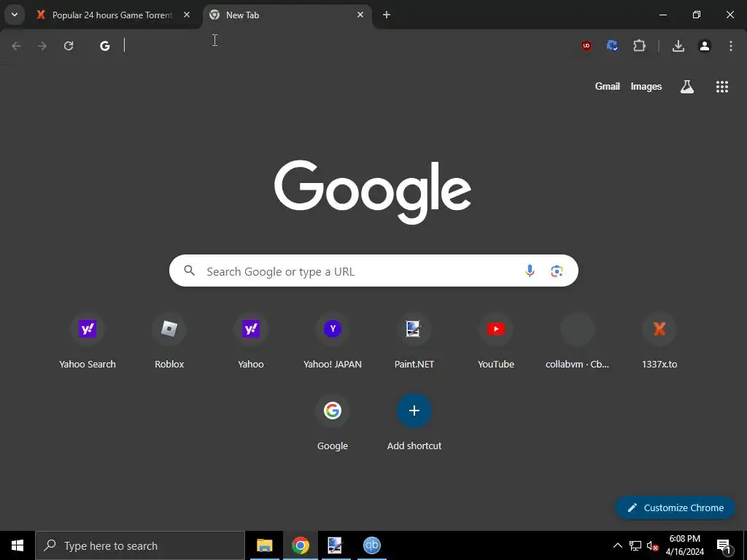
Task: Restore down the Chrome window
Action: [x=697, y=15]
